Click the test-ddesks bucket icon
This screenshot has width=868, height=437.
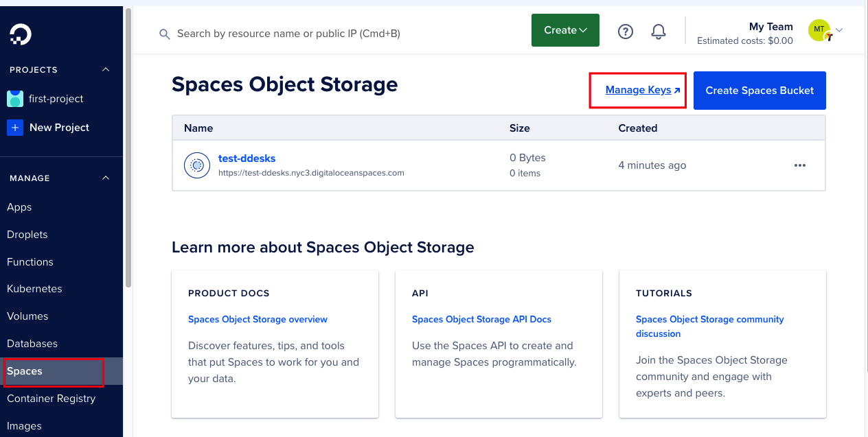[197, 165]
